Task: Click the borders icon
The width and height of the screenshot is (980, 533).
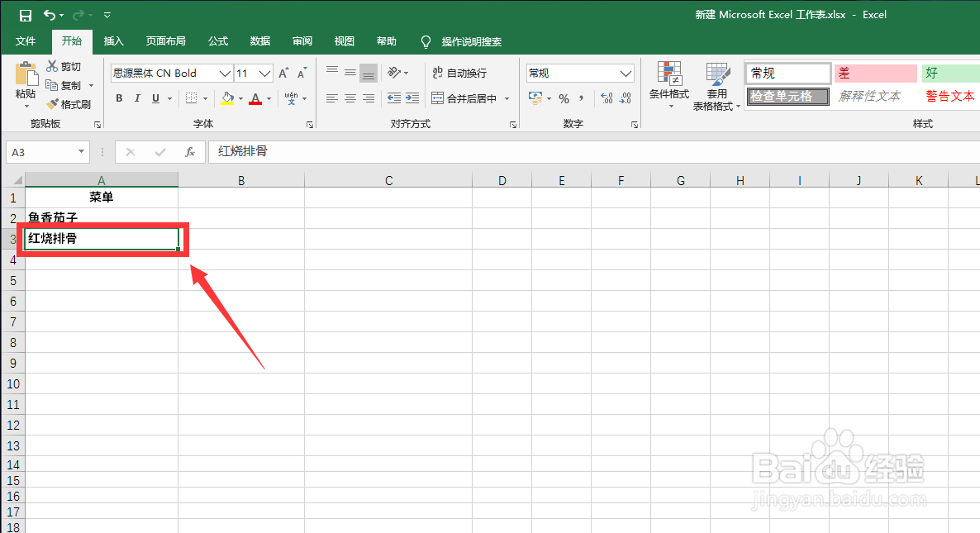Action: pyautogui.click(x=191, y=98)
